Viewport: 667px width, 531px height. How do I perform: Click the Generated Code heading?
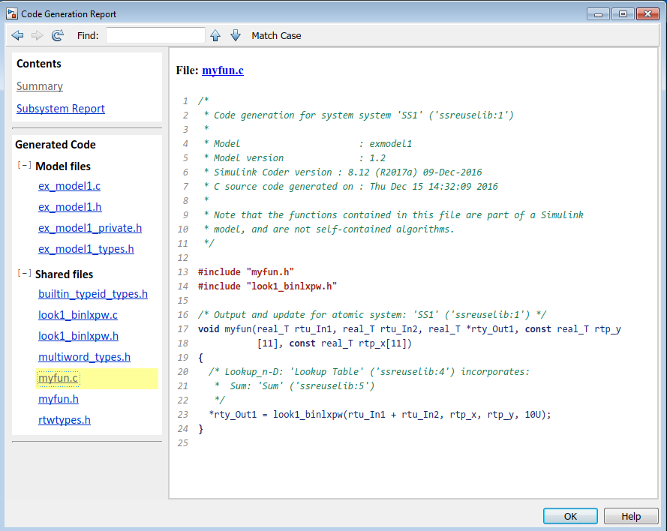click(55, 145)
